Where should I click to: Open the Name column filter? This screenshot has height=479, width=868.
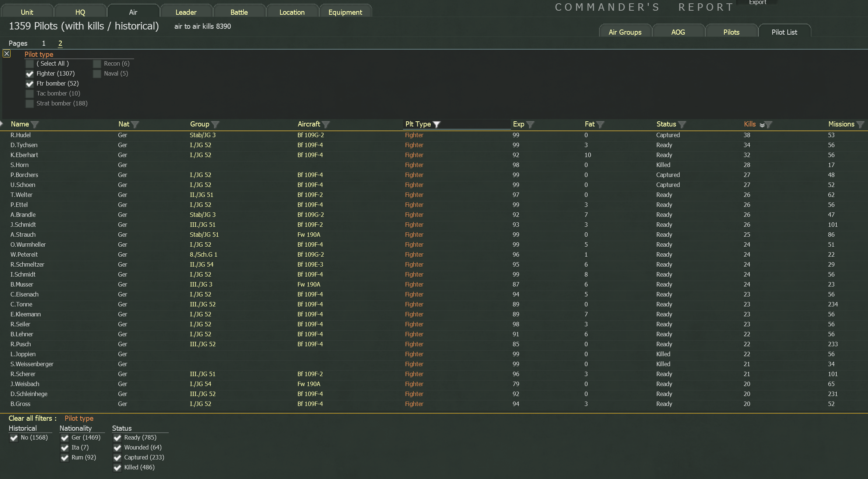tap(35, 124)
